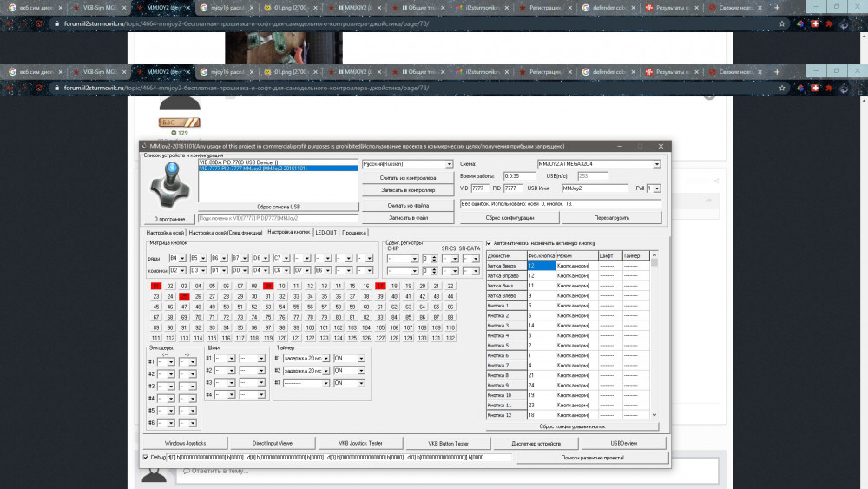Click Считать из файла button

click(x=408, y=206)
